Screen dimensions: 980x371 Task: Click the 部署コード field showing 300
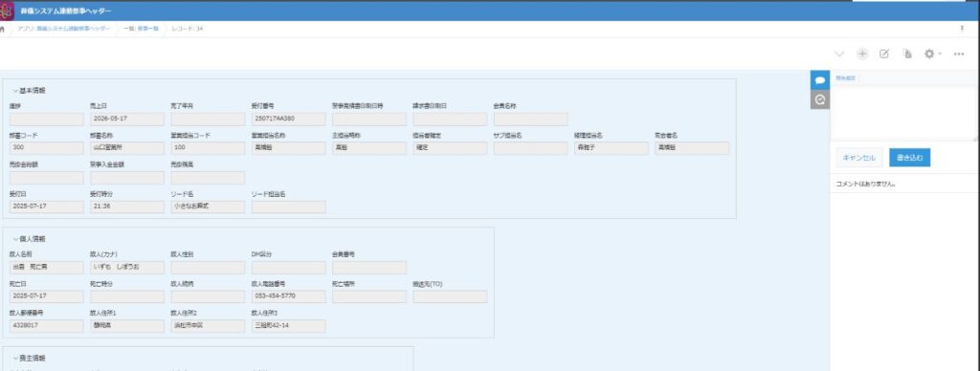tap(46, 148)
